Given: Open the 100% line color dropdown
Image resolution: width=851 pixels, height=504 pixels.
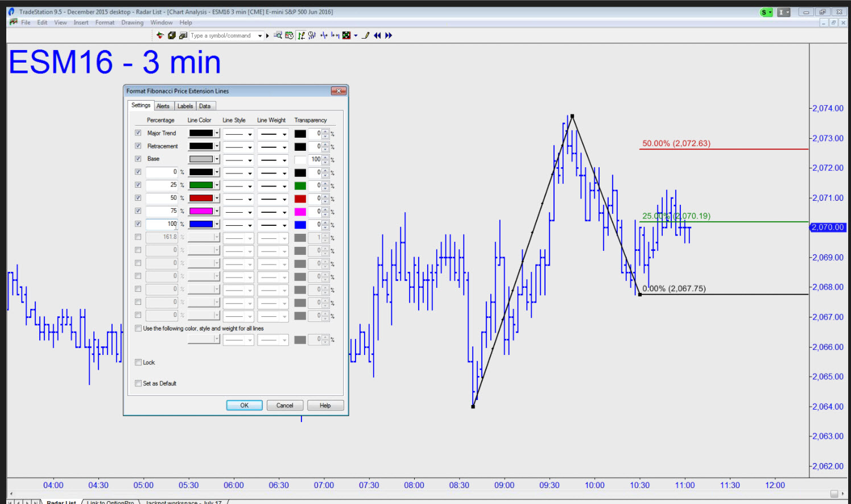Looking at the screenshot, I should point(217,224).
